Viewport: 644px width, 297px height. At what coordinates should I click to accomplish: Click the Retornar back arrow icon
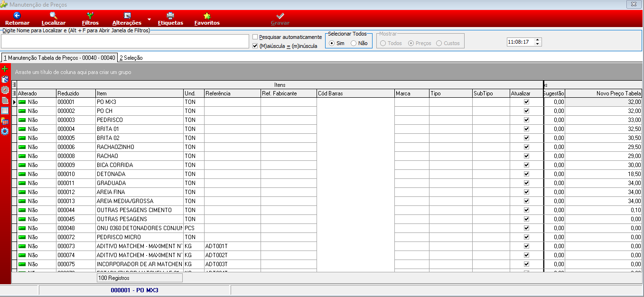(17, 16)
